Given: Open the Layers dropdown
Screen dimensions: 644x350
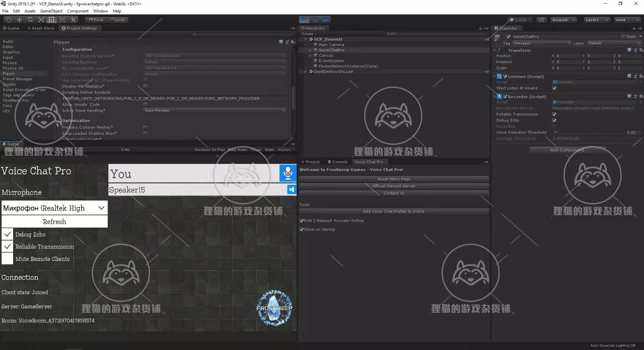Looking at the screenshot, I should click(x=597, y=20).
